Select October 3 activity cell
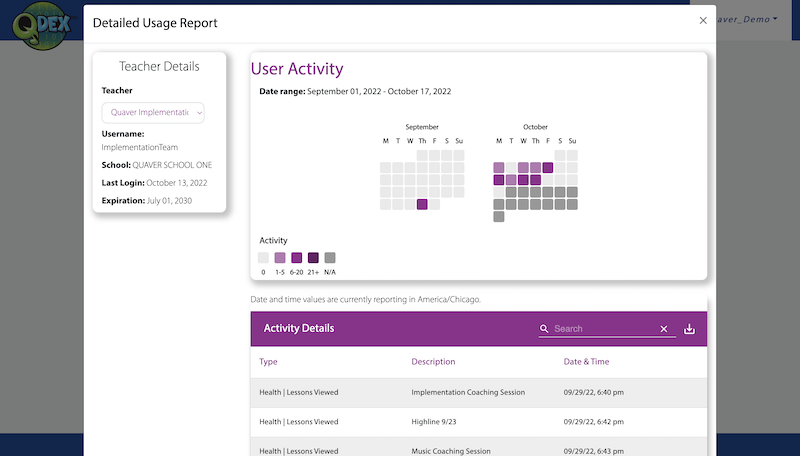This screenshot has height=456, width=800. point(498,167)
